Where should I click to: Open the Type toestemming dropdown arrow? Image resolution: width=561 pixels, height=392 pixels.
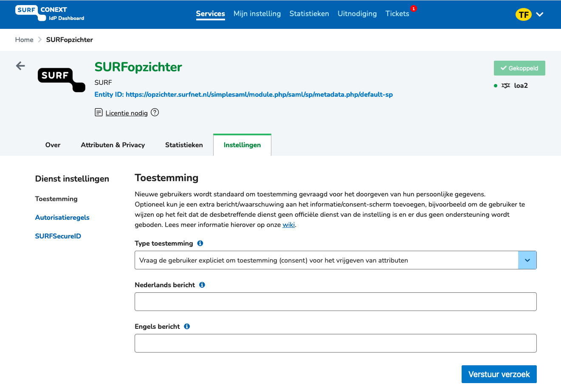pos(527,260)
